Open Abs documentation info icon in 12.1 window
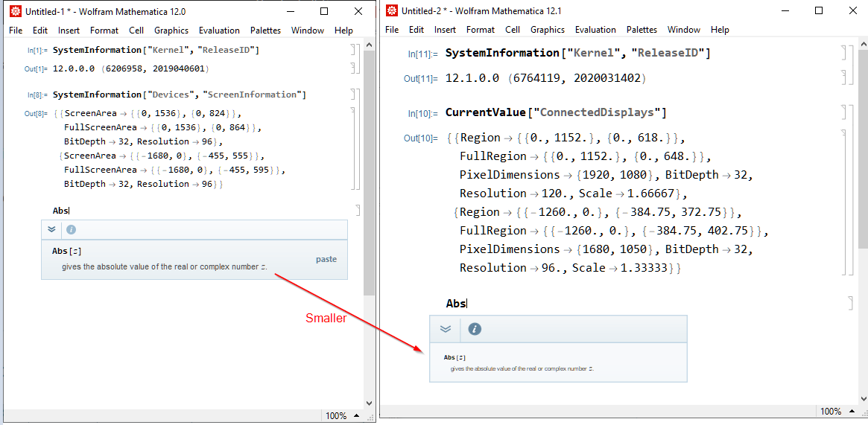The image size is (868, 425). click(x=475, y=329)
